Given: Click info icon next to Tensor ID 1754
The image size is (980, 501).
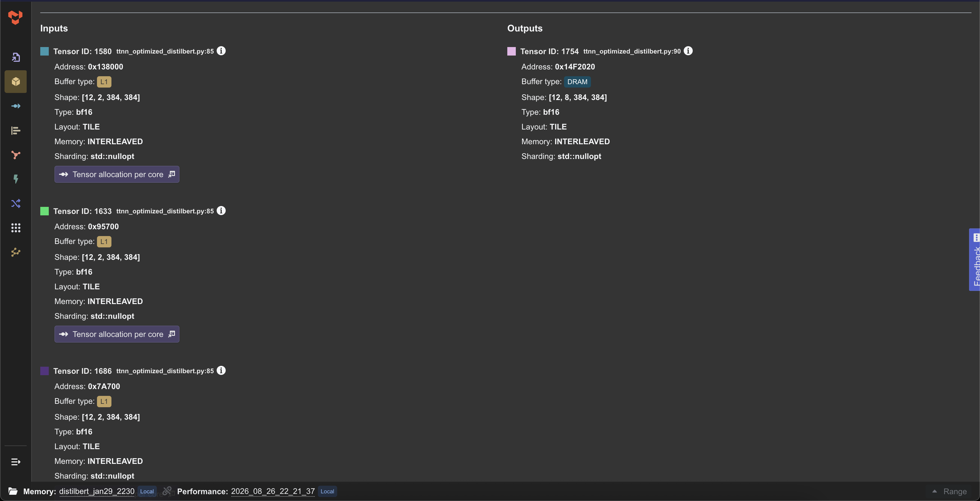Looking at the screenshot, I should pos(688,50).
